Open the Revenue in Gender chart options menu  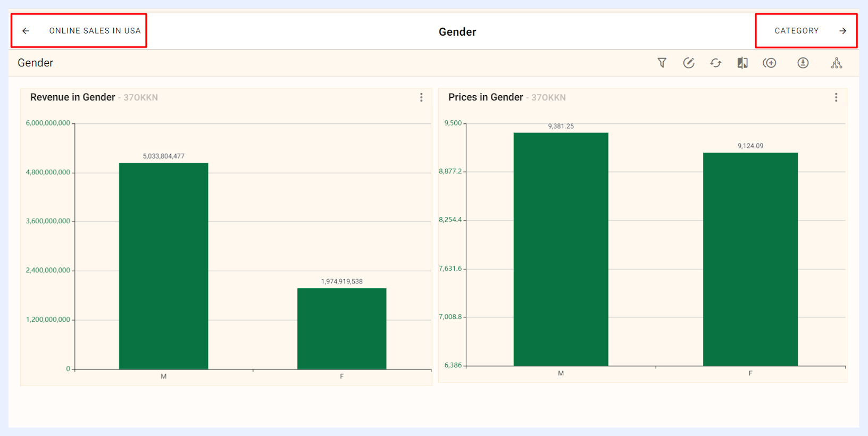[421, 97]
